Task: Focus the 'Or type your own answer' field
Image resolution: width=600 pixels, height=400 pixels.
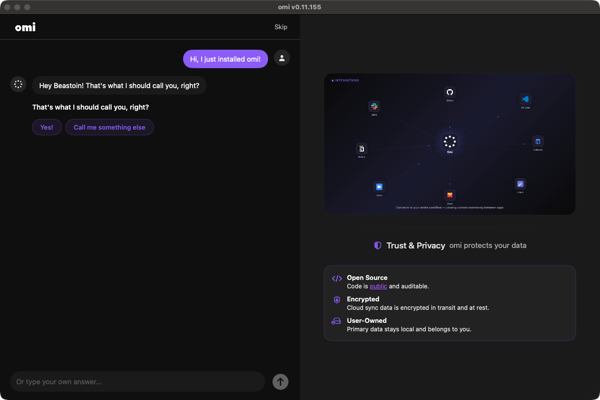Action: [138, 382]
